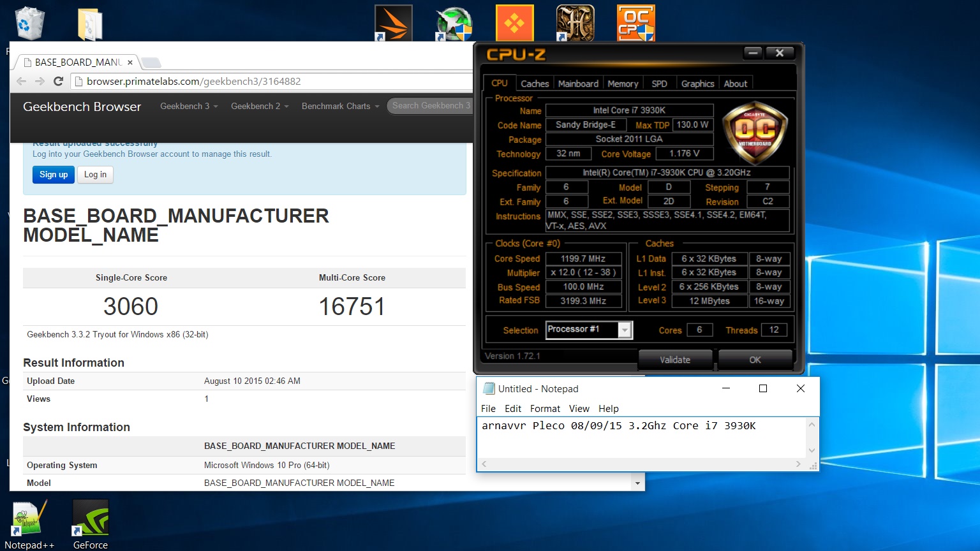Click the Core Voltage value 1.176 V
The height and width of the screenshot is (551, 980).
tap(685, 154)
